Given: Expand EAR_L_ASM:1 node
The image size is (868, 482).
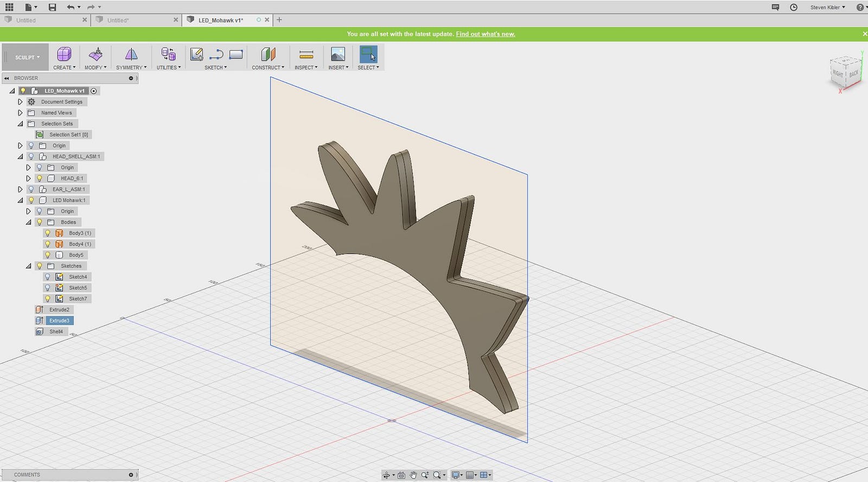Looking at the screenshot, I should (x=20, y=189).
